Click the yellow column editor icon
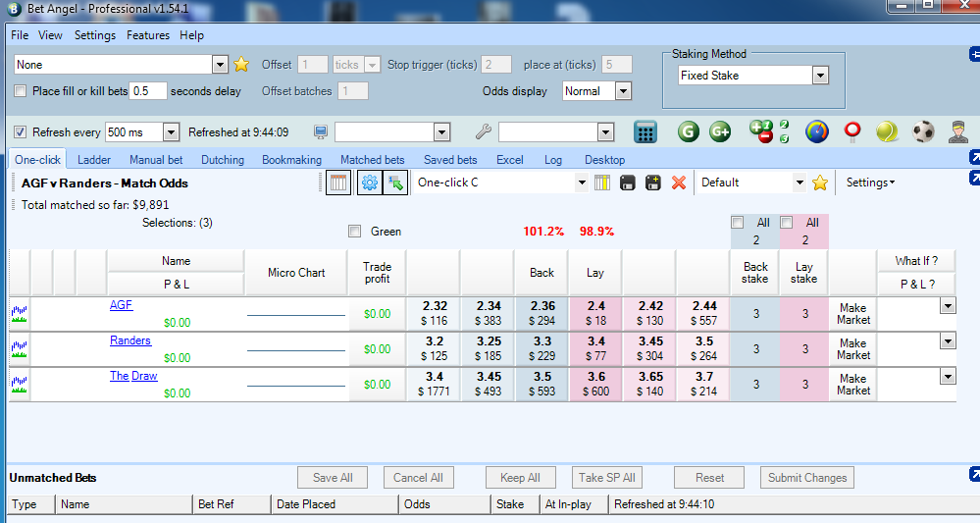 [x=602, y=183]
